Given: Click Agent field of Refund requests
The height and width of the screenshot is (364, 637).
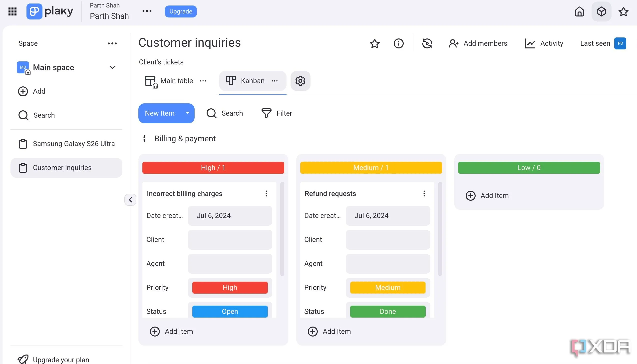Looking at the screenshot, I should pyautogui.click(x=388, y=264).
